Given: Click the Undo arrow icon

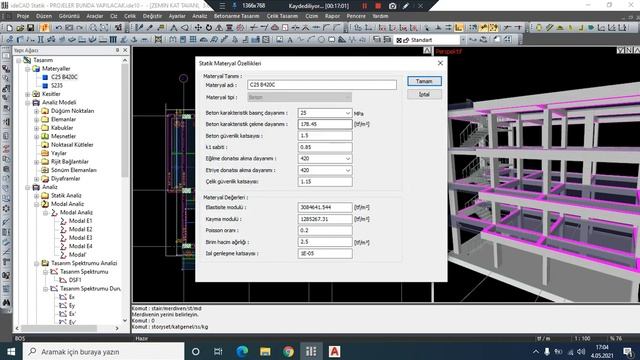Looking at the screenshot, I should coord(58,28).
